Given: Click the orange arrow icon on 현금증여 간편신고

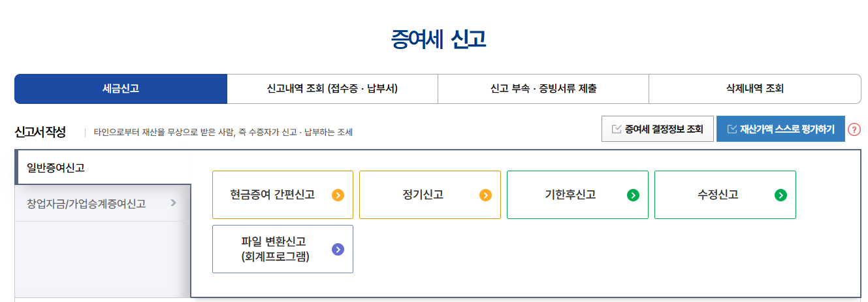Looking at the screenshot, I should (338, 195).
